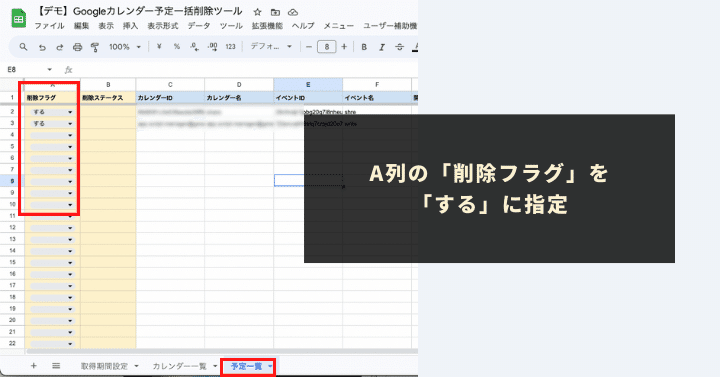The width and height of the screenshot is (720, 377).
Task: Edit the font size field
Action: (x=326, y=46)
